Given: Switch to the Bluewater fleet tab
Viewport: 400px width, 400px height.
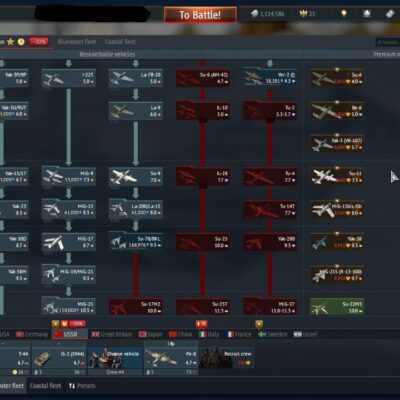Looking at the screenshot, I should click(77, 42).
